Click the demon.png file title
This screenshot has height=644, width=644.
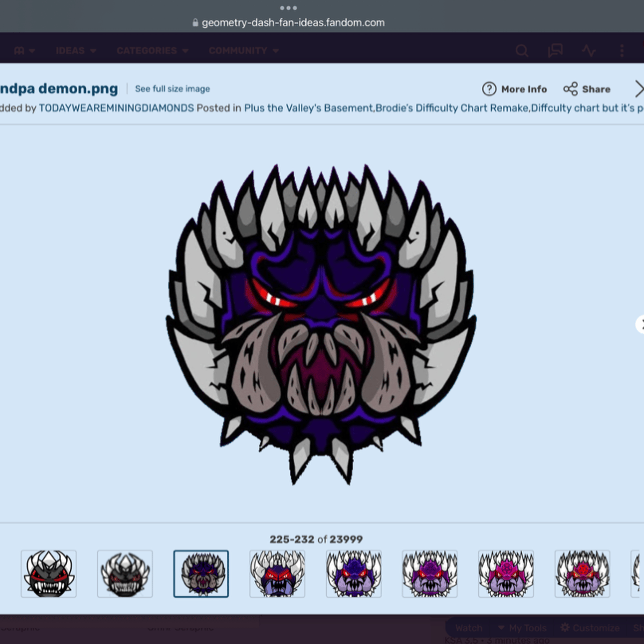click(59, 89)
